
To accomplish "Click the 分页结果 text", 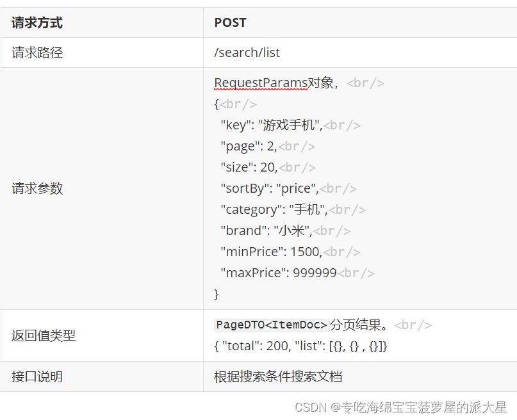I will coord(356,325).
